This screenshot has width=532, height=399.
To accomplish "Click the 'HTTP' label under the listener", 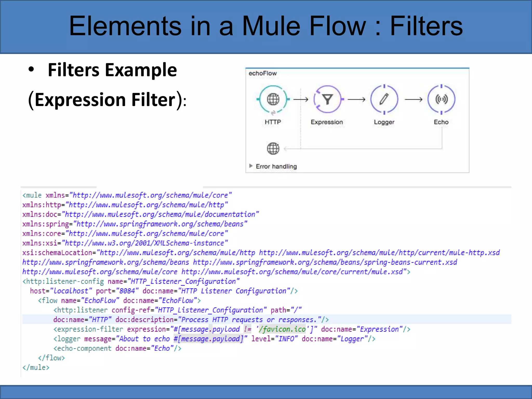I will pos(273,122).
